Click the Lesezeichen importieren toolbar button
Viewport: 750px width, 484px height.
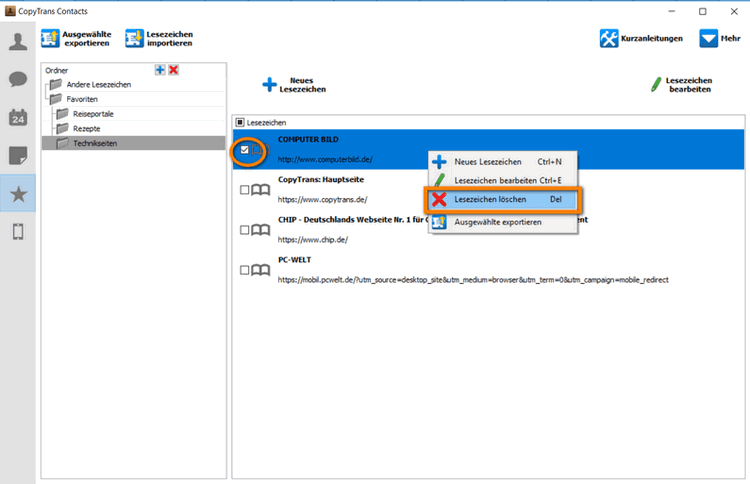coord(159,39)
